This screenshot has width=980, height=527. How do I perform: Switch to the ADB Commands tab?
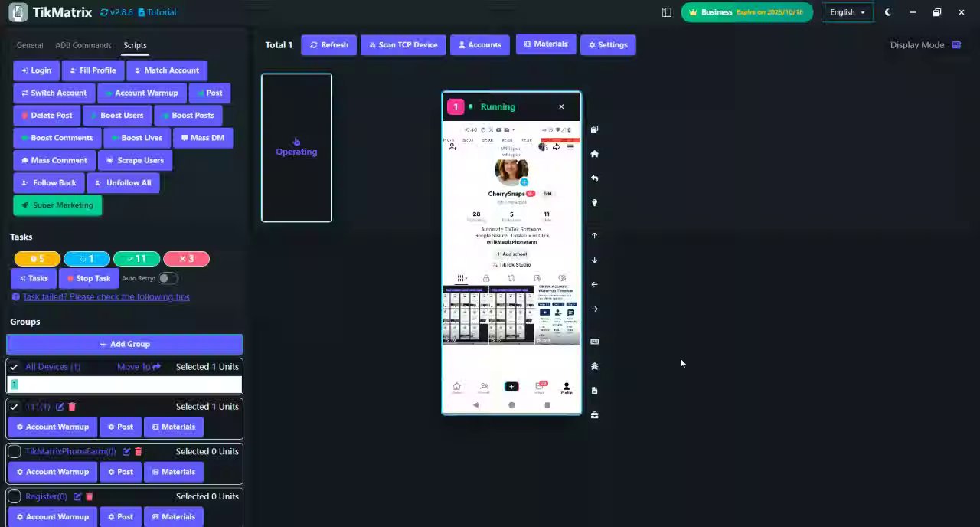click(83, 45)
